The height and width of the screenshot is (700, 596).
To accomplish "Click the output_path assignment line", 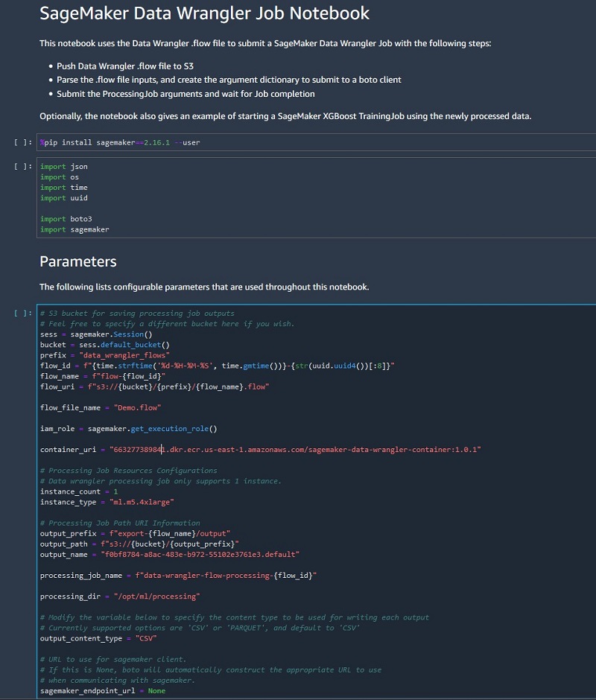I will 139,544.
